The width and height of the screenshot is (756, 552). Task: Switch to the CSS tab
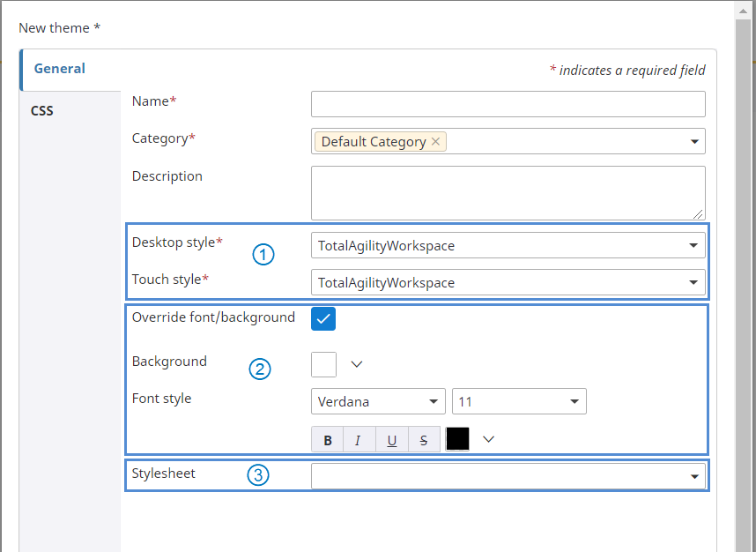pos(42,111)
